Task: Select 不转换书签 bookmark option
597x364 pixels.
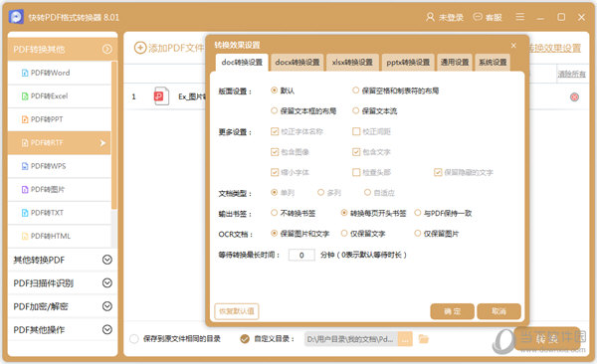Action: (x=274, y=213)
